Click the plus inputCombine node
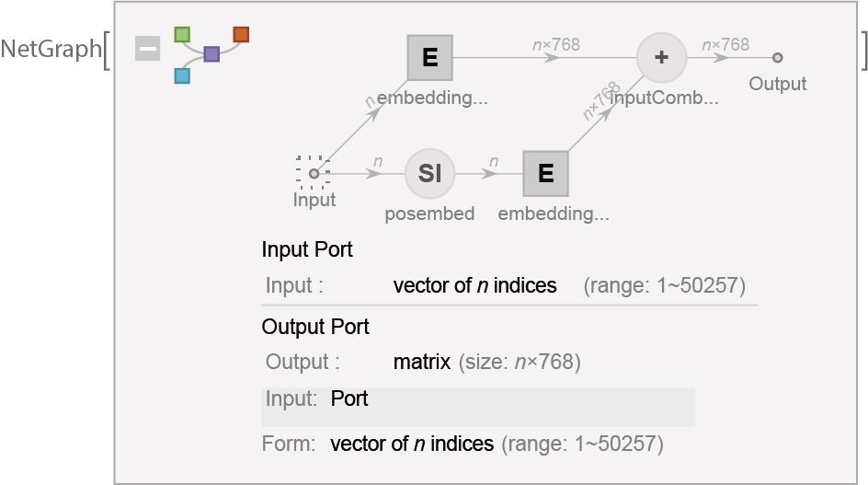Image resolution: width=868 pixels, height=485 pixels. click(661, 57)
